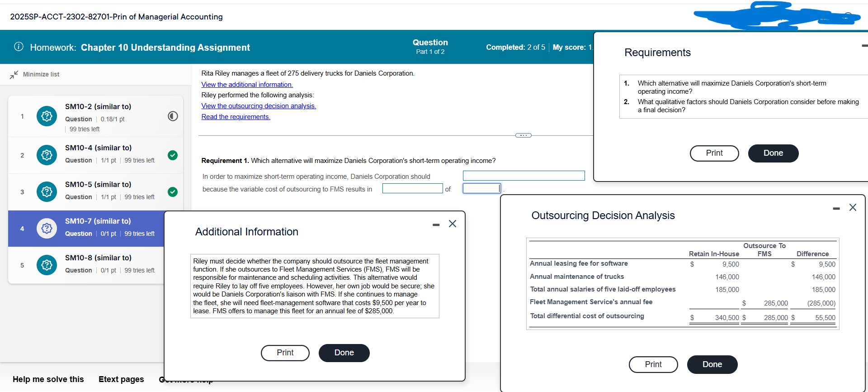Click the SM10-7 question badge icon
The height and width of the screenshot is (392, 868).
47,229
